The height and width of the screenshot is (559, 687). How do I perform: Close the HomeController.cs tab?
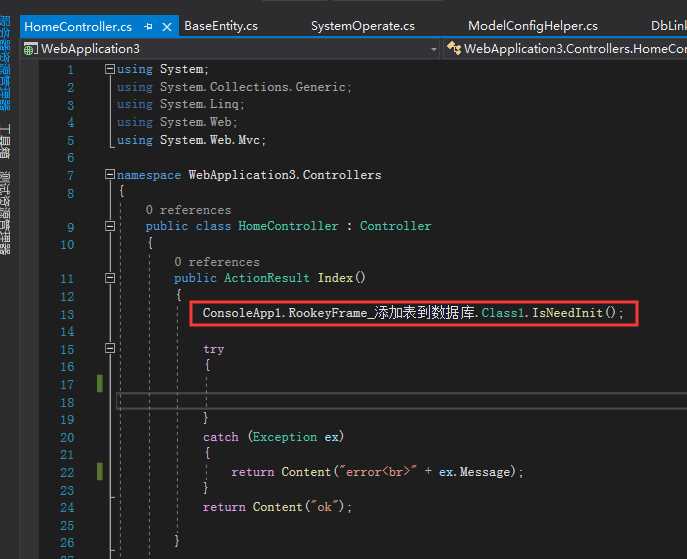(x=167, y=27)
